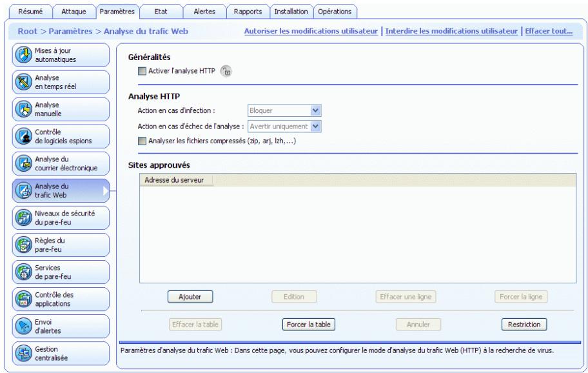Open Envoi d'alertes sidebar label
The height and width of the screenshot is (373, 588).
click(48, 327)
